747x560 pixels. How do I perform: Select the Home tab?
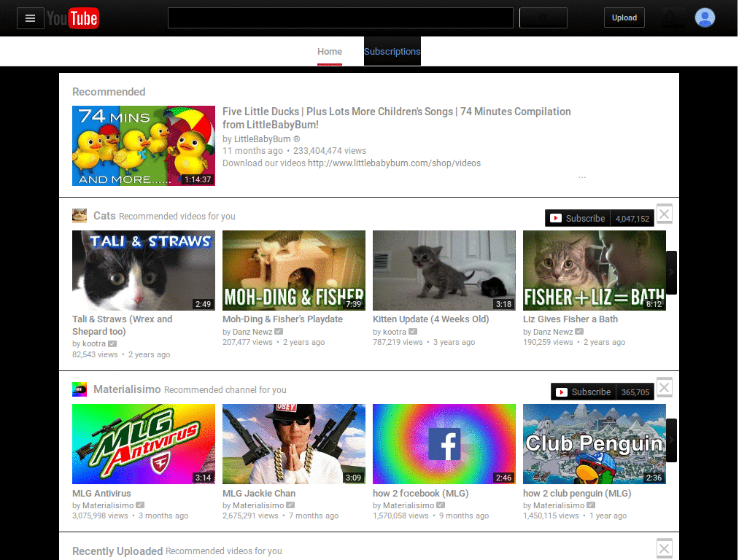[330, 52]
